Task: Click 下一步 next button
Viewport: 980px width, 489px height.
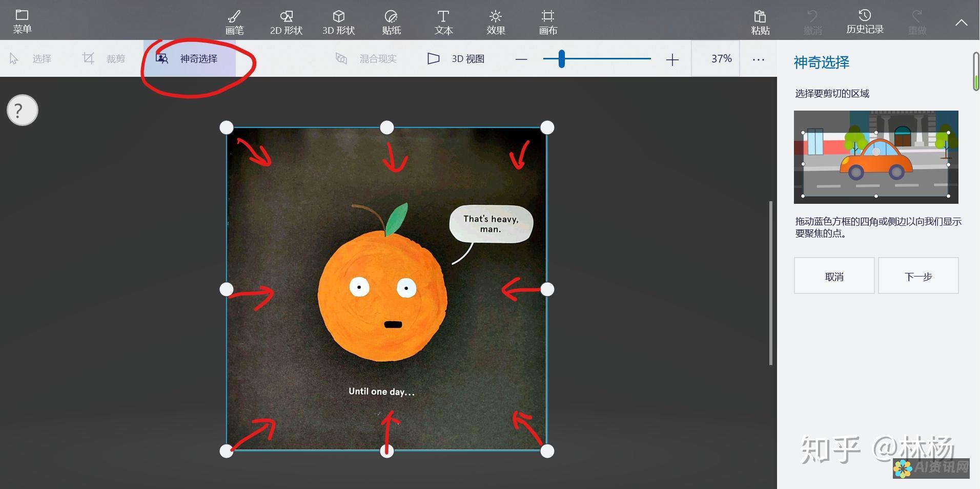Action: pos(918,276)
